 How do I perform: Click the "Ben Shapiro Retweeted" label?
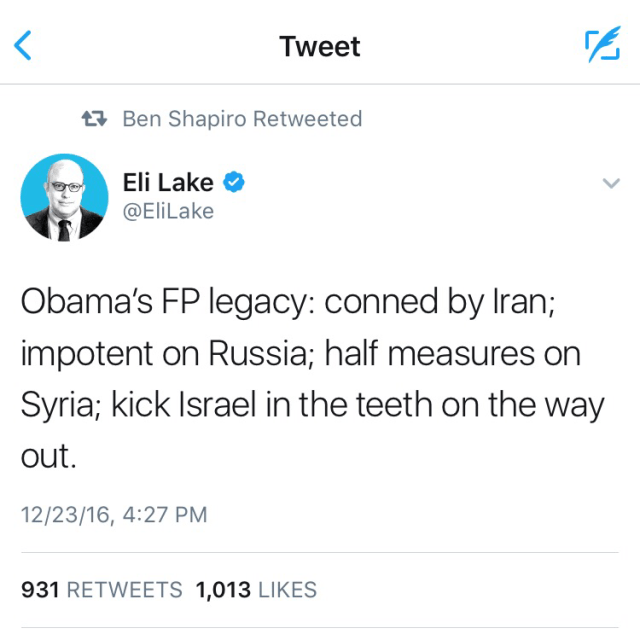pyautogui.click(x=242, y=119)
